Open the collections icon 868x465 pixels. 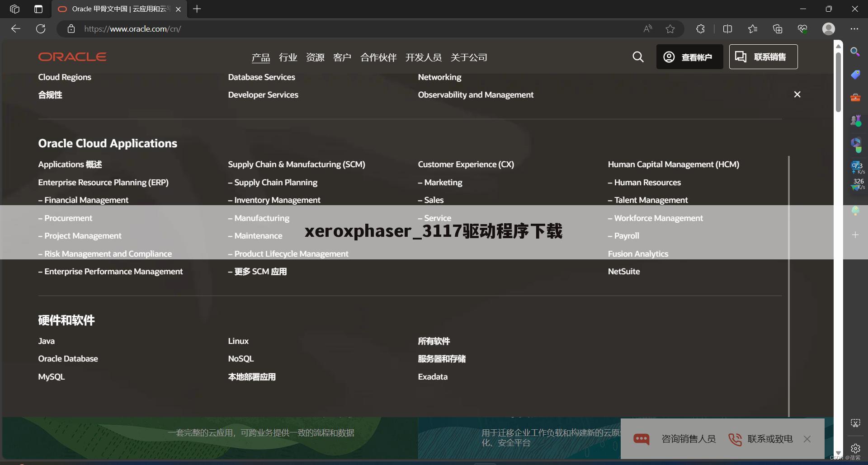point(778,29)
